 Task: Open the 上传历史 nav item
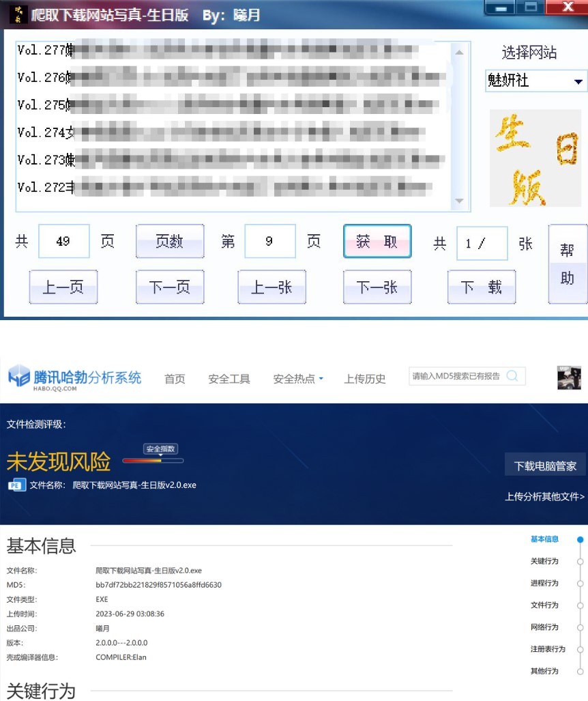(x=365, y=379)
